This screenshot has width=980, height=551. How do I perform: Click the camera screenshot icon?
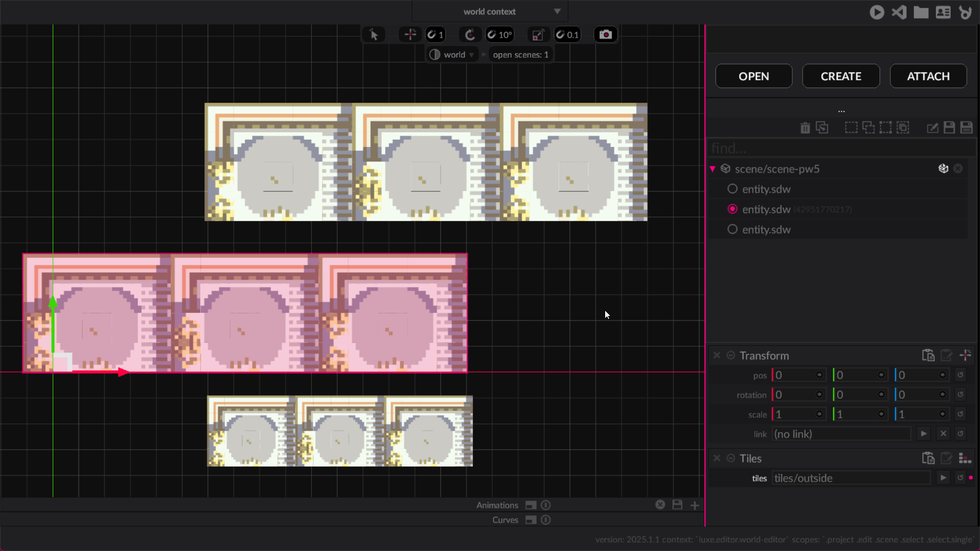click(x=606, y=35)
